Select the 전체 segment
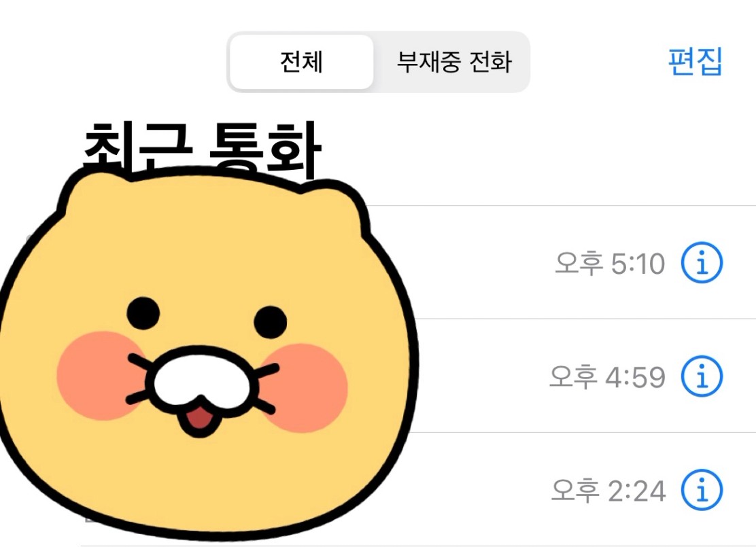The image size is (756, 547). tap(302, 62)
